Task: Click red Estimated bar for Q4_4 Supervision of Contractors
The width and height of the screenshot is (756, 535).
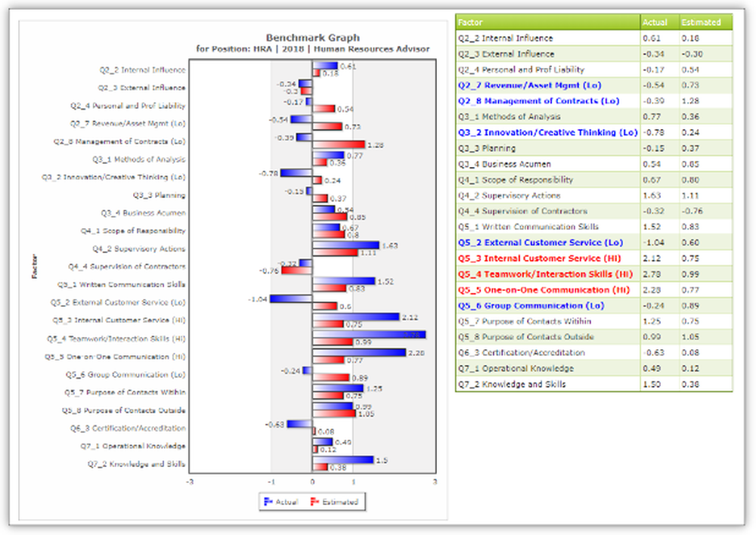Action: tap(297, 271)
